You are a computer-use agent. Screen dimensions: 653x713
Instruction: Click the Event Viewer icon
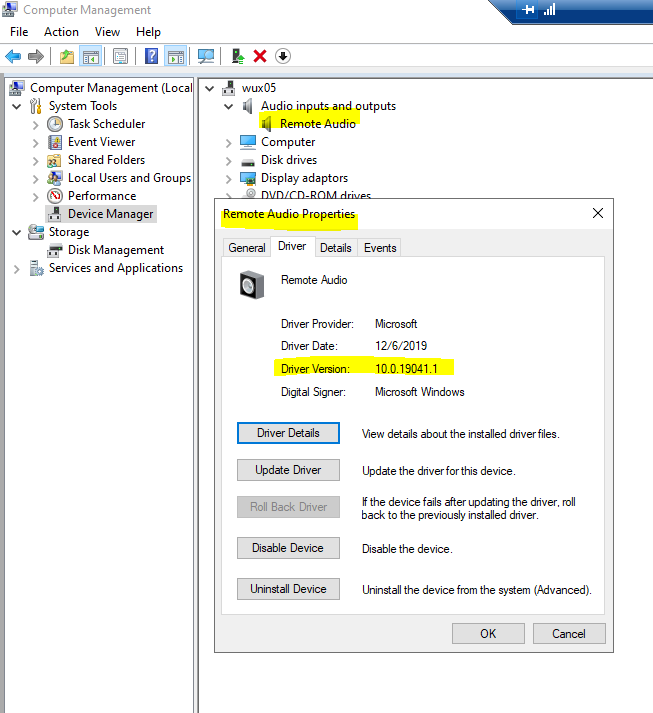pos(55,142)
